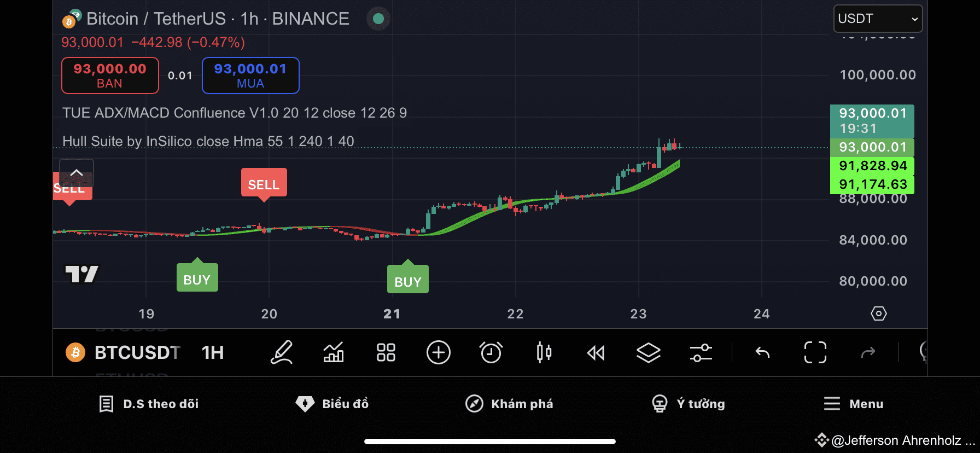Open BTCUSDT symbol search
Image resolution: width=980 pixels, height=453 pixels.
click(137, 353)
